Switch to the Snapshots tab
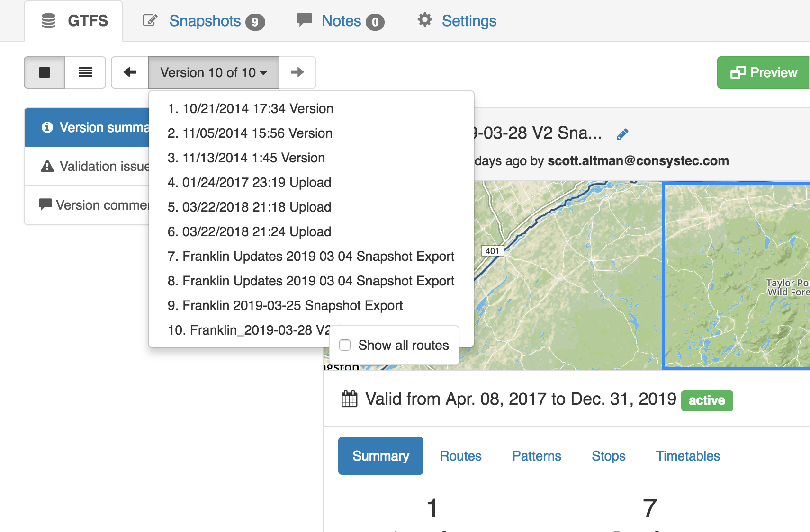 (203, 21)
